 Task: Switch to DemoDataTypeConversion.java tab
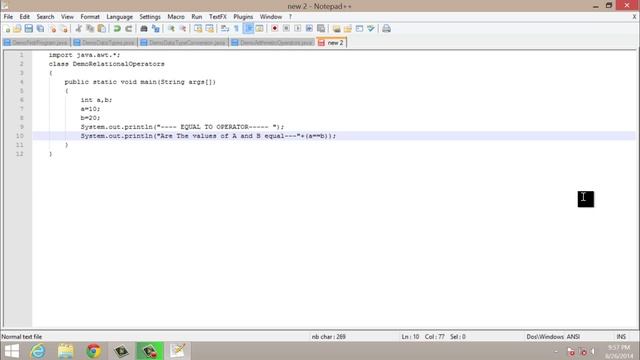[183, 42]
